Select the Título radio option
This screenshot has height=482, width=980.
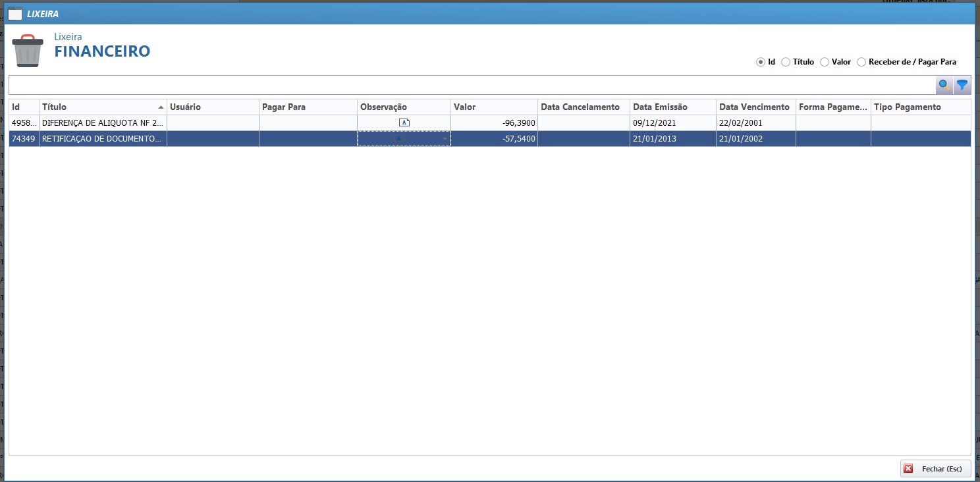[786, 62]
